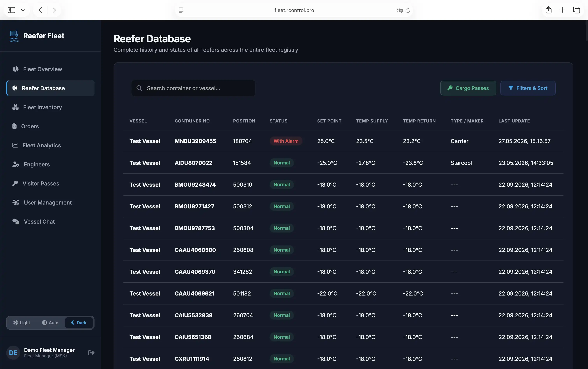This screenshot has height=369, width=588.
Task: Select container AIDU8070022
Action: pos(193,163)
